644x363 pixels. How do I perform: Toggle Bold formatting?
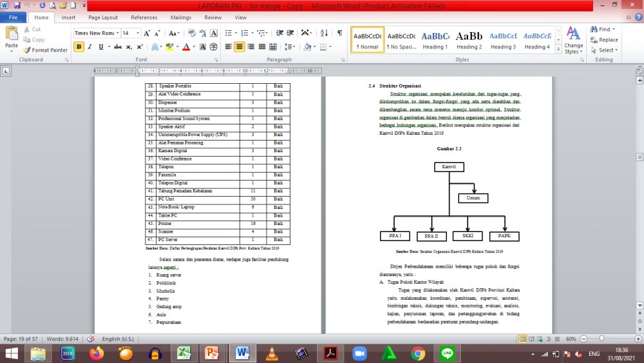(79, 47)
